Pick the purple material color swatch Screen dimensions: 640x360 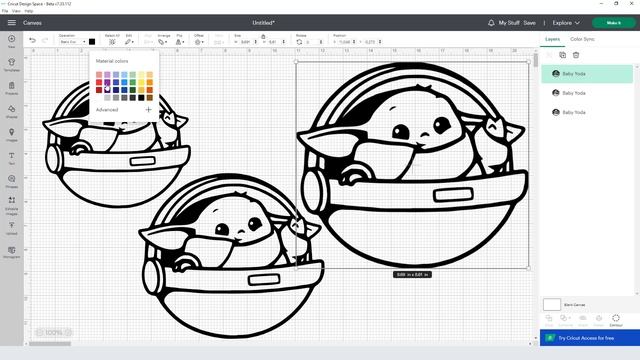(x=107, y=82)
